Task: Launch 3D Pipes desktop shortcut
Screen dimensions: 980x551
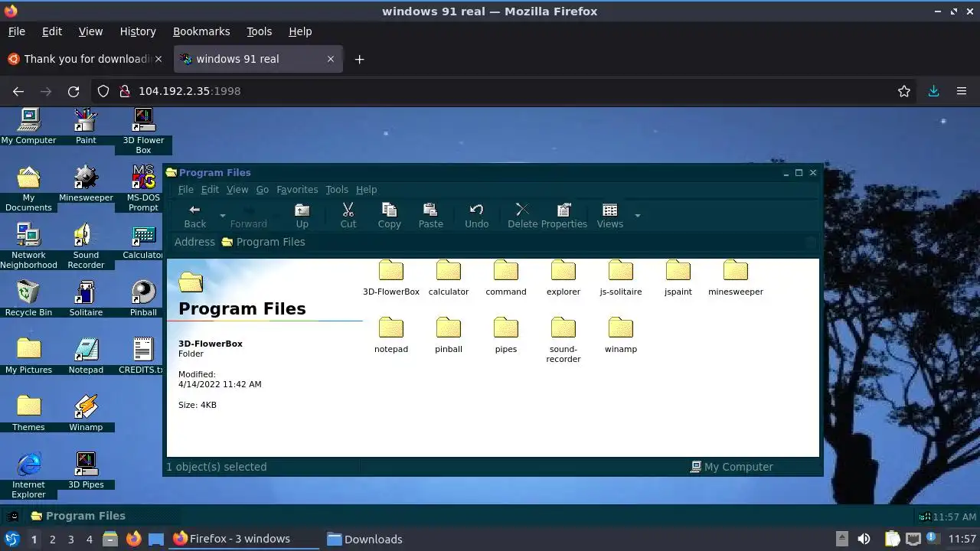Action: [x=86, y=471]
